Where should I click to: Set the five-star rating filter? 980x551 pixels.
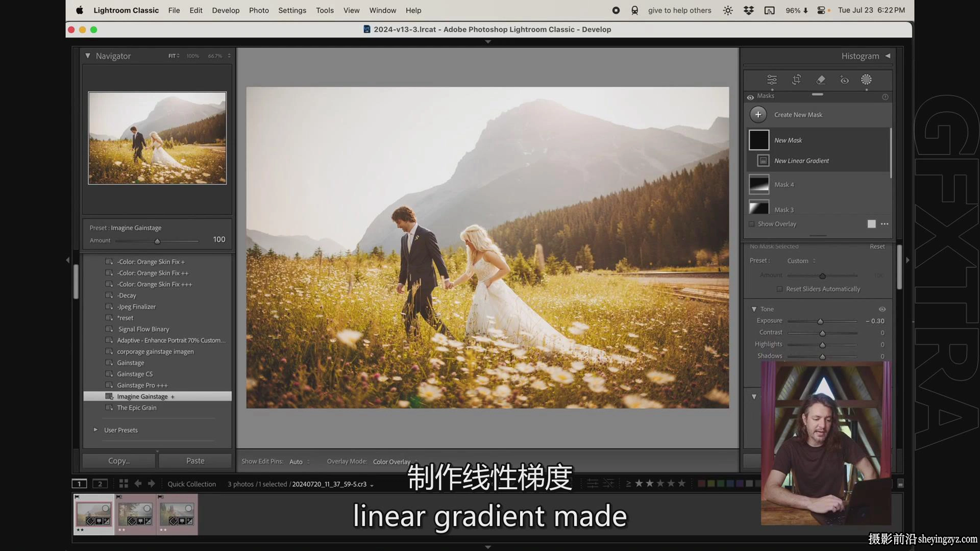[681, 484]
